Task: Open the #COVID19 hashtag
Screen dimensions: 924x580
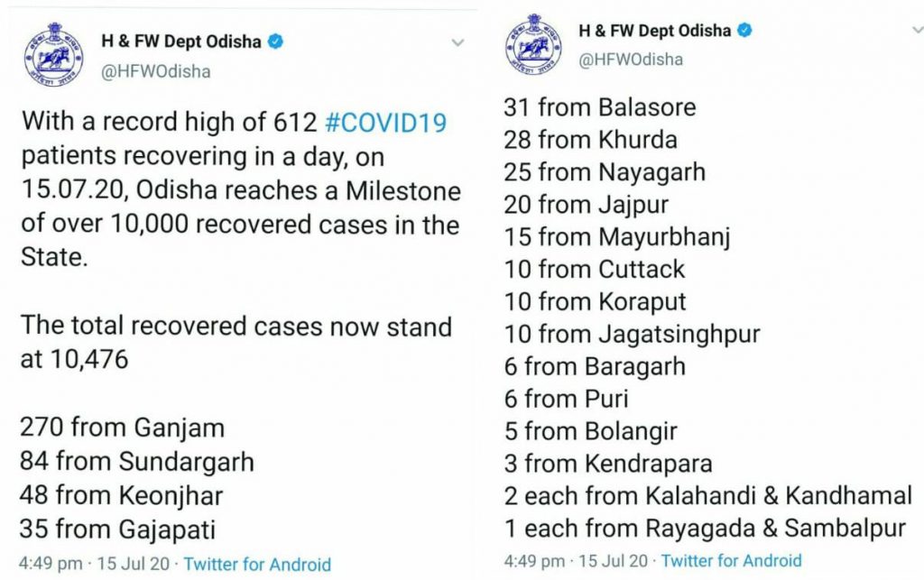Action: (385, 123)
